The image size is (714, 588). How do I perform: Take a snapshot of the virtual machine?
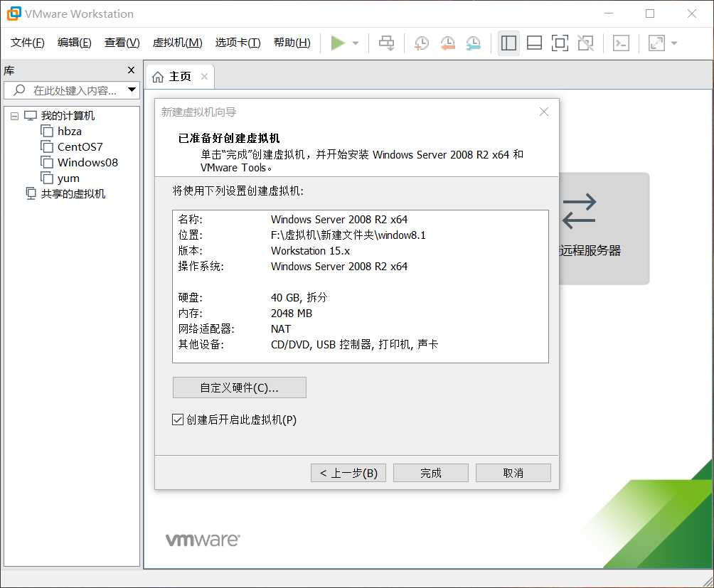pos(422,43)
